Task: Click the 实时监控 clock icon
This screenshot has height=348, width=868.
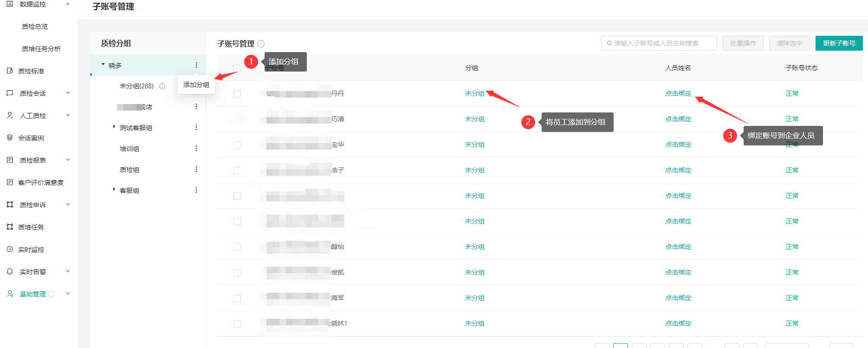Action: [10, 249]
